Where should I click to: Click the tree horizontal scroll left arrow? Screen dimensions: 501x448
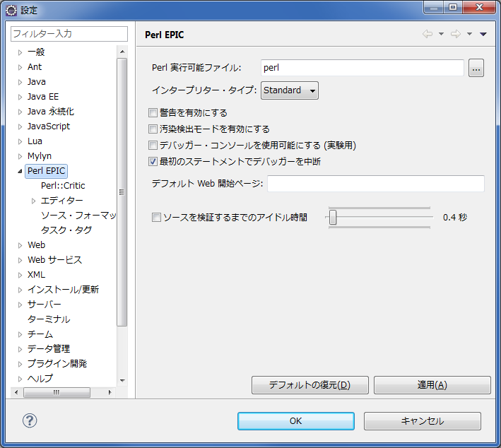pos(16,392)
